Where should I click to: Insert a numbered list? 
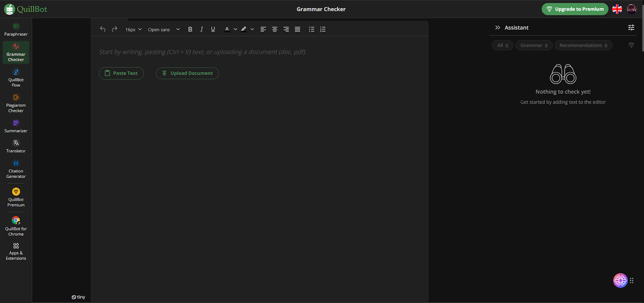click(x=323, y=29)
